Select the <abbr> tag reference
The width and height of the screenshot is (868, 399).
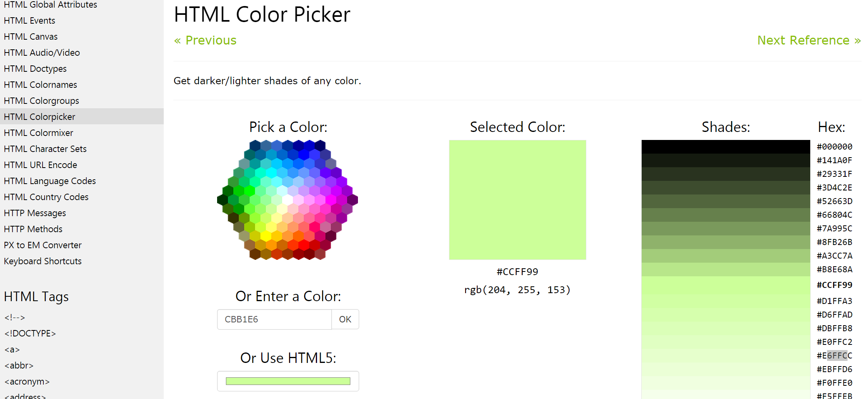(x=19, y=365)
